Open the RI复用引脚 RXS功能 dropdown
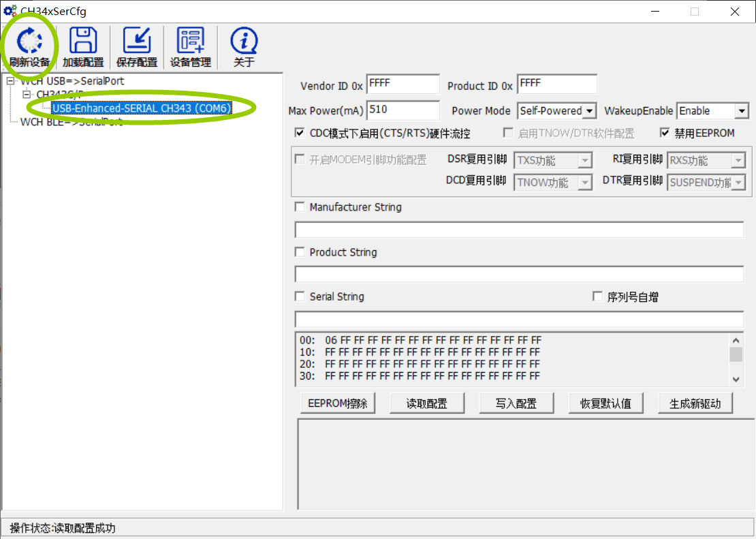756x539 pixels. (x=706, y=160)
